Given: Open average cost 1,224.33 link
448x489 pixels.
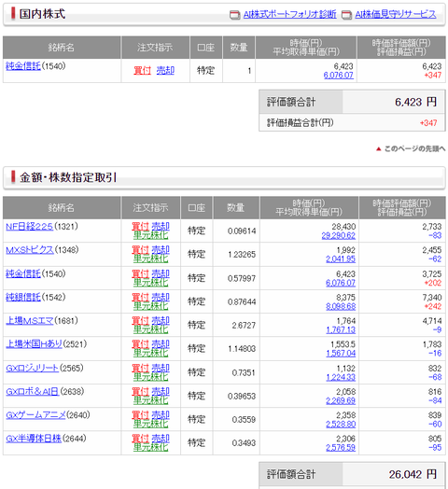Looking at the screenshot, I should pyautogui.click(x=341, y=377).
